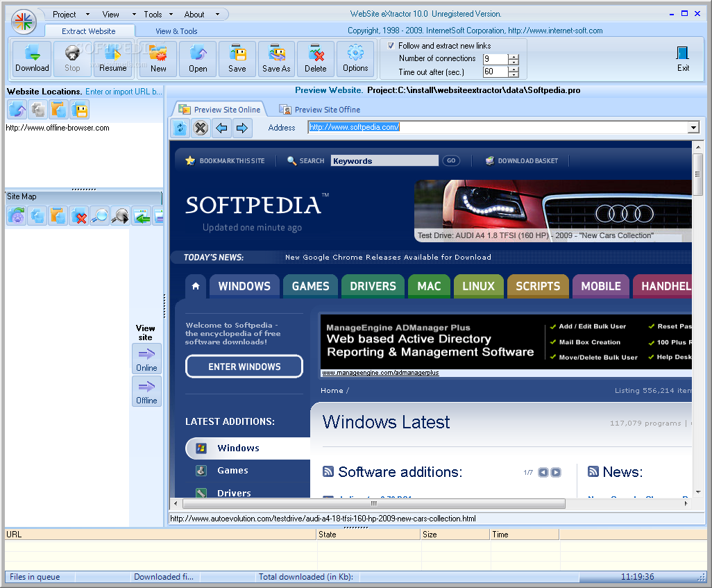The width and height of the screenshot is (712, 588).
Task: Click delete red X icon in Site Map
Action: click(x=79, y=216)
